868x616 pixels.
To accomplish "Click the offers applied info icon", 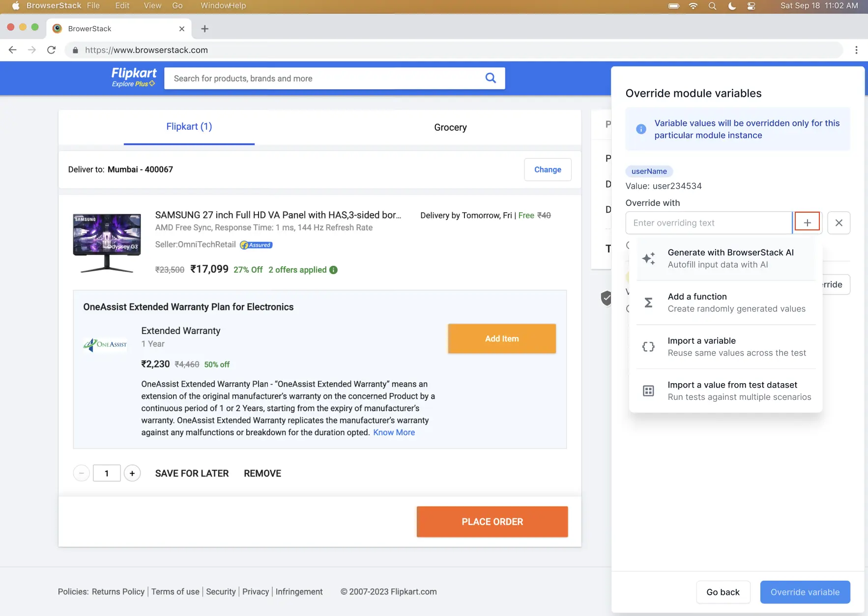I will pos(334,270).
